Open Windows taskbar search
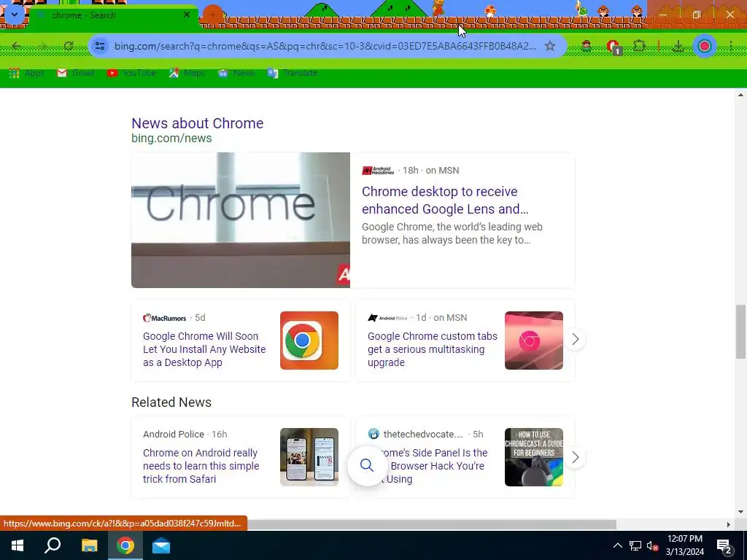The image size is (747, 560). coord(53,545)
